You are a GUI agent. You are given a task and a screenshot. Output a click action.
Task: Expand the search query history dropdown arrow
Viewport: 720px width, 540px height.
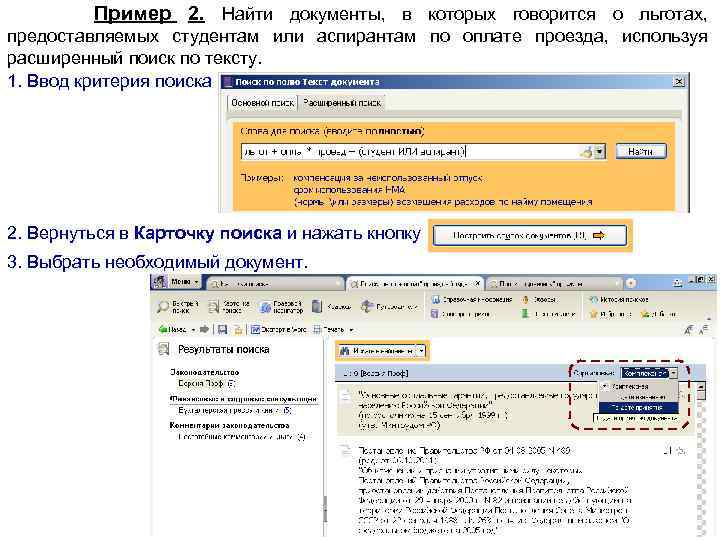click(600, 152)
